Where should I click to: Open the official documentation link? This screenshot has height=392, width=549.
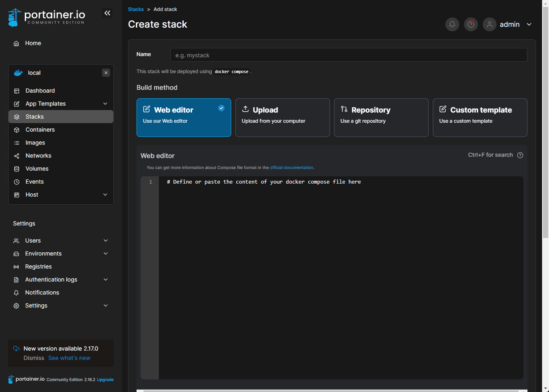291,168
